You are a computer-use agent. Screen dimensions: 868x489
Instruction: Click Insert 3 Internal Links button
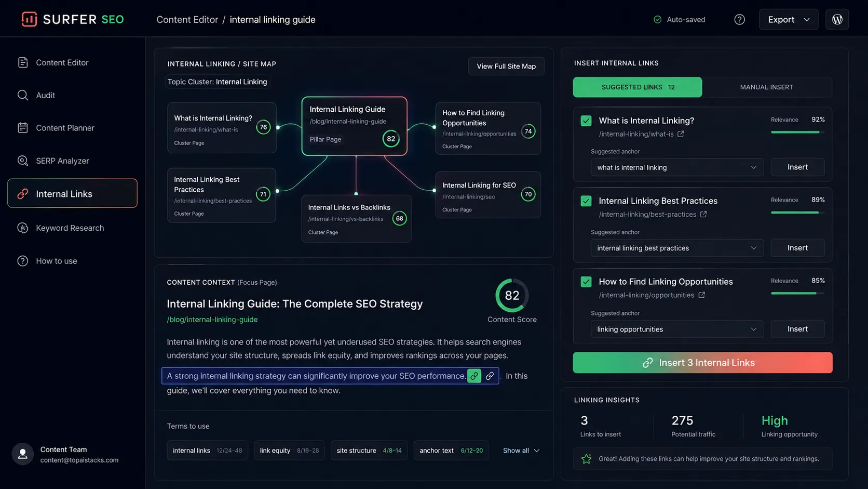coord(702,363)
